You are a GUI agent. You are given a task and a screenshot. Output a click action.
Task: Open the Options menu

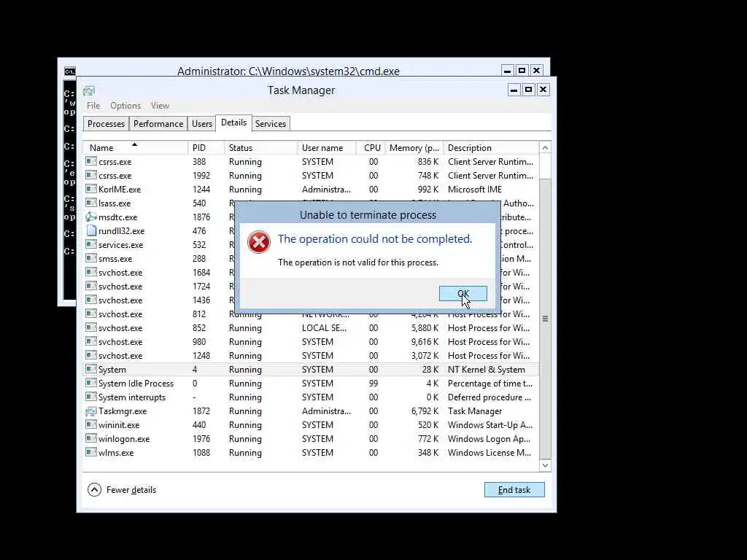point(125,106)
